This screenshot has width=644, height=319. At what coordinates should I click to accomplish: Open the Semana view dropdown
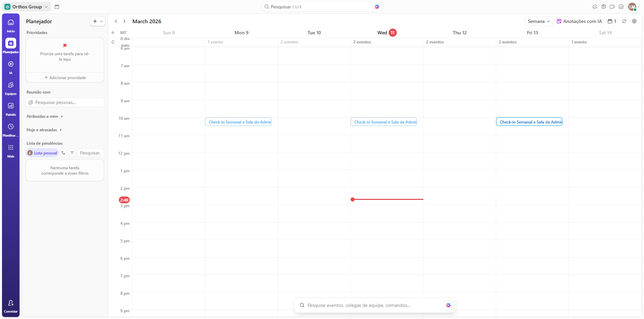pyautogui.click(x=539, y=21)
